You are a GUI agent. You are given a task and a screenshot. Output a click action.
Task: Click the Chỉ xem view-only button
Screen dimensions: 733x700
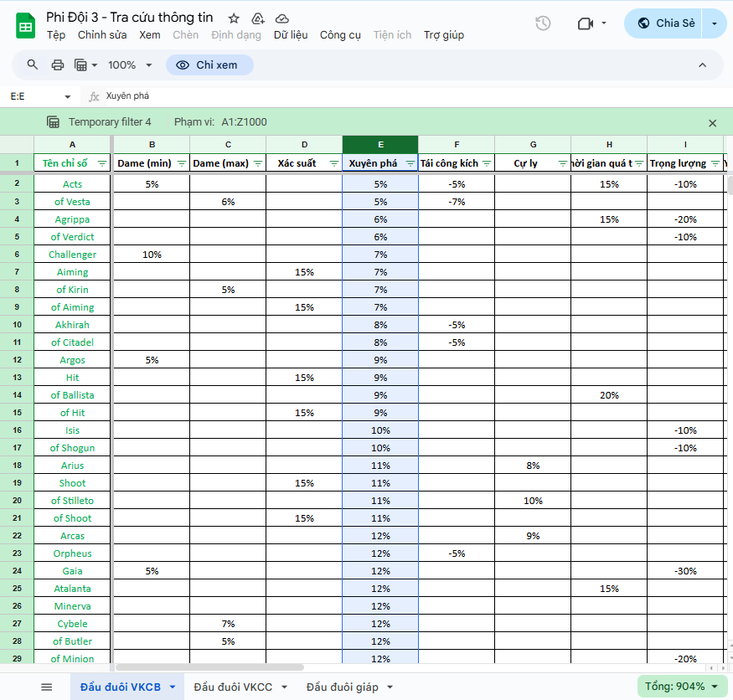coord(209,64)
